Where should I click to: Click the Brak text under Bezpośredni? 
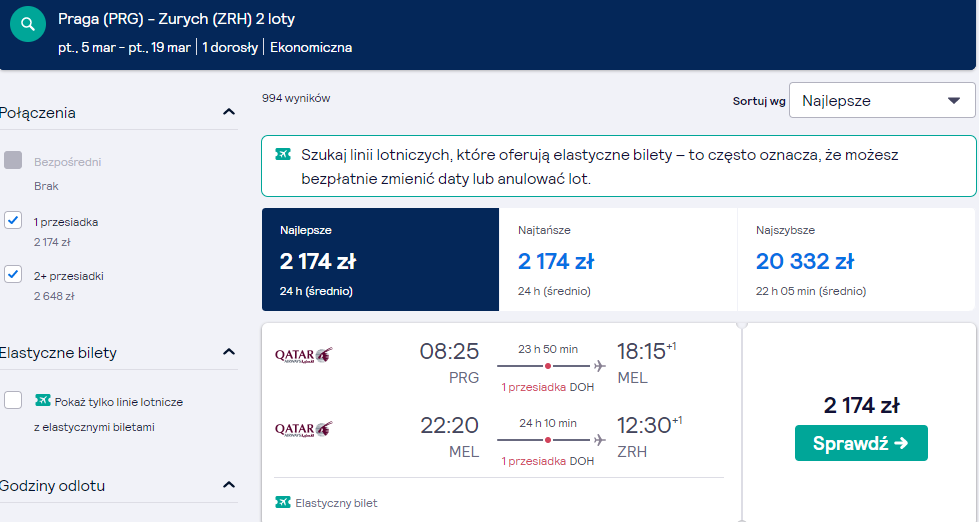[46, 186]
